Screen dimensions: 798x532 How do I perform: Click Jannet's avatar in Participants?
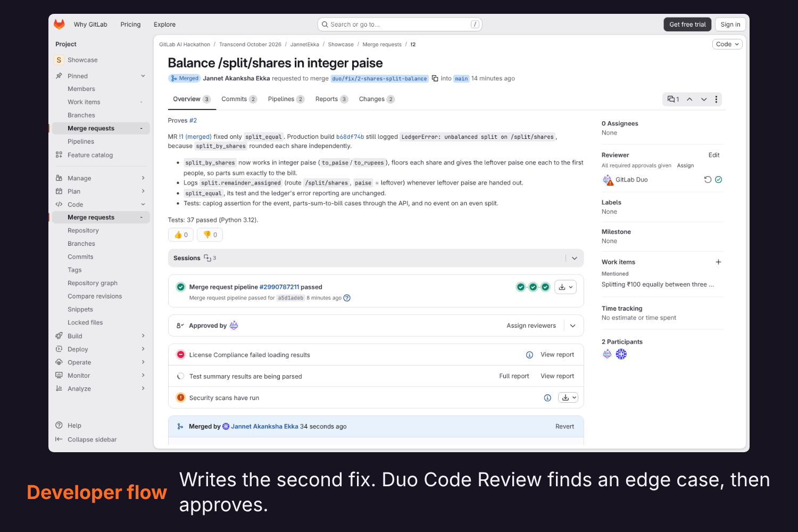tap(621, 354)
